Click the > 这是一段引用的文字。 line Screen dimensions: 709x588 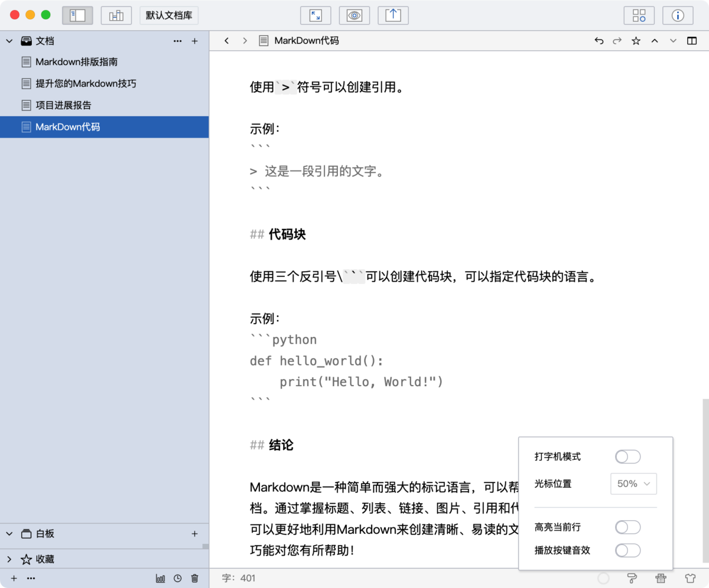(x=318, y=172)
